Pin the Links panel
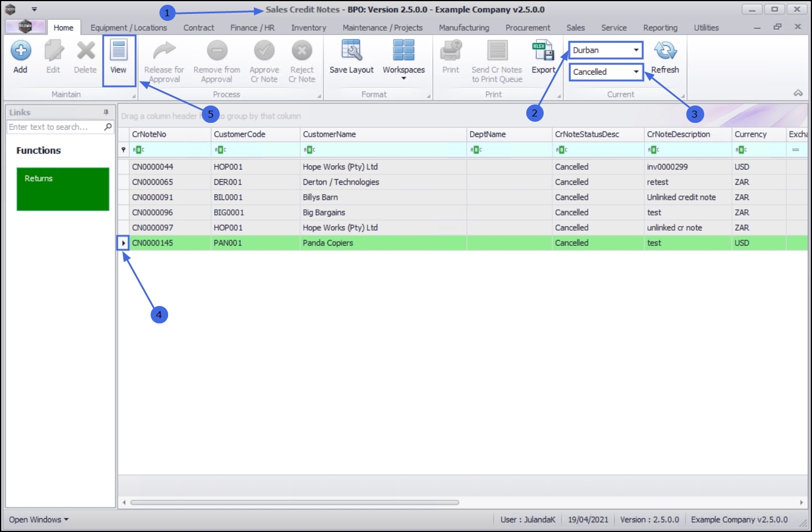The width and height of the screenshot is (812, 532). 106,112
